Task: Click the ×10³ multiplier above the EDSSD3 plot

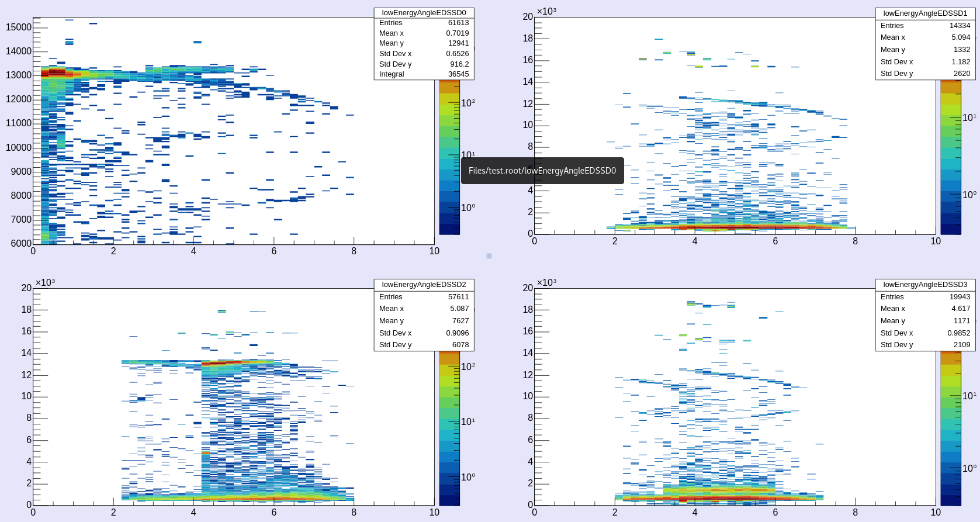Action: (x=546, y=282)
